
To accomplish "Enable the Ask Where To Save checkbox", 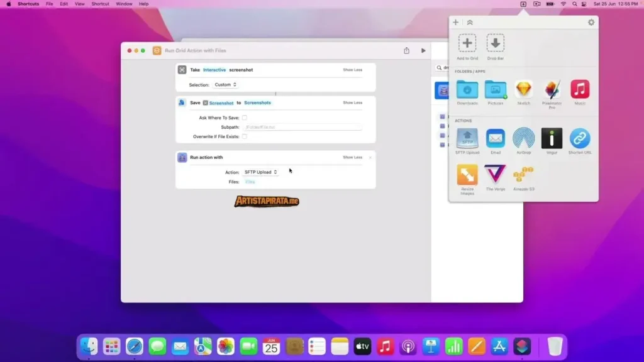I will click(244, 117).
